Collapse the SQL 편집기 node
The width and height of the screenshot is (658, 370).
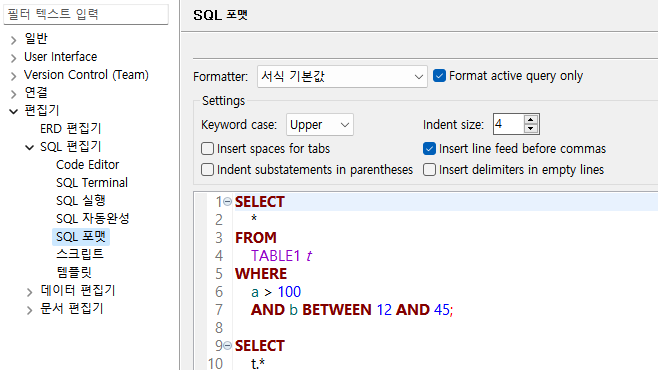pos(29,148)
